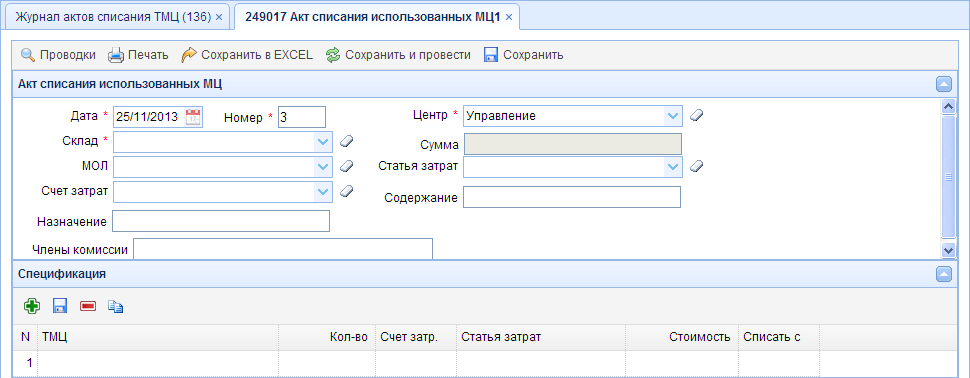
Task: Click the Списать с column header
Action: (779, 337)
